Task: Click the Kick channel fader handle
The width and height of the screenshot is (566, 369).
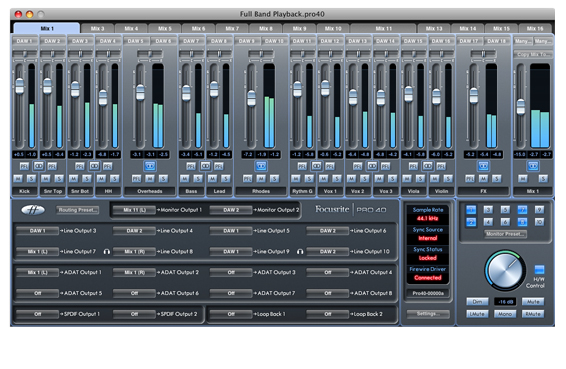Action: [19, 86]
